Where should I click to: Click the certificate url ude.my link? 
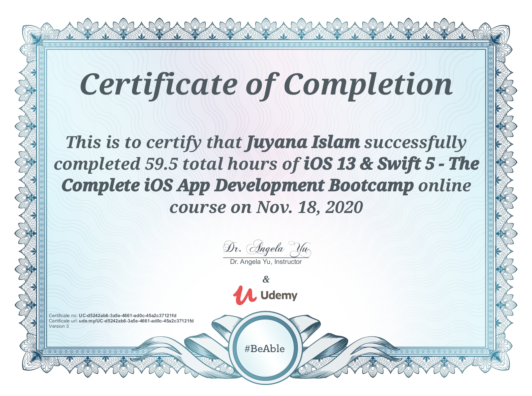point(136,321)
